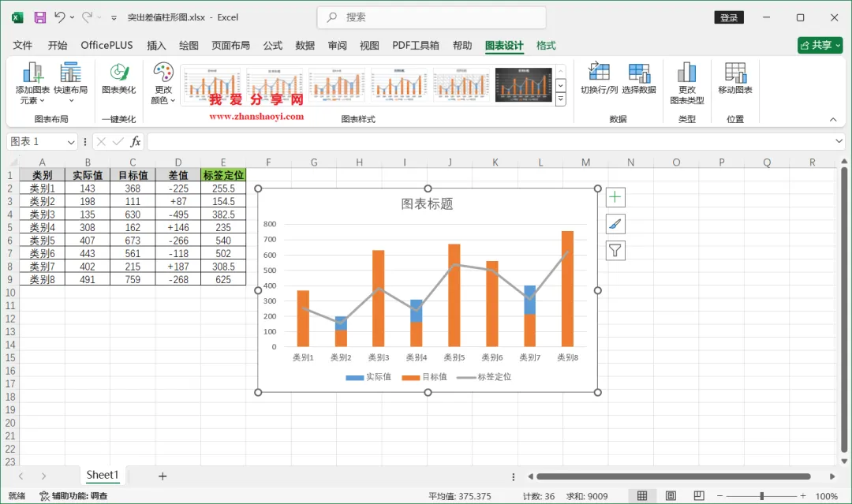The height and width of the screenshot is (504, 852).
Task: Open Select Data (选择数据) dialog
Action: pyautogui.click(x=639, y=78)
